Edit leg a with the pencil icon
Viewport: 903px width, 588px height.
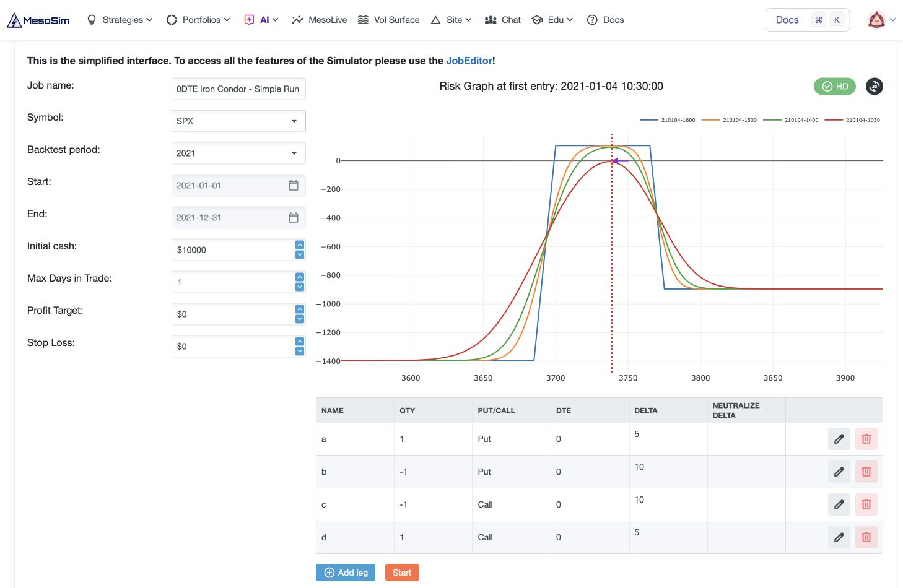click(x=839, y=439)
